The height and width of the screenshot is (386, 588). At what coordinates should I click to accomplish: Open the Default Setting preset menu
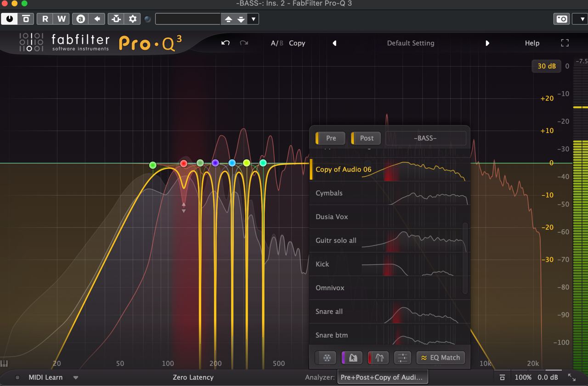coord(410,43)
